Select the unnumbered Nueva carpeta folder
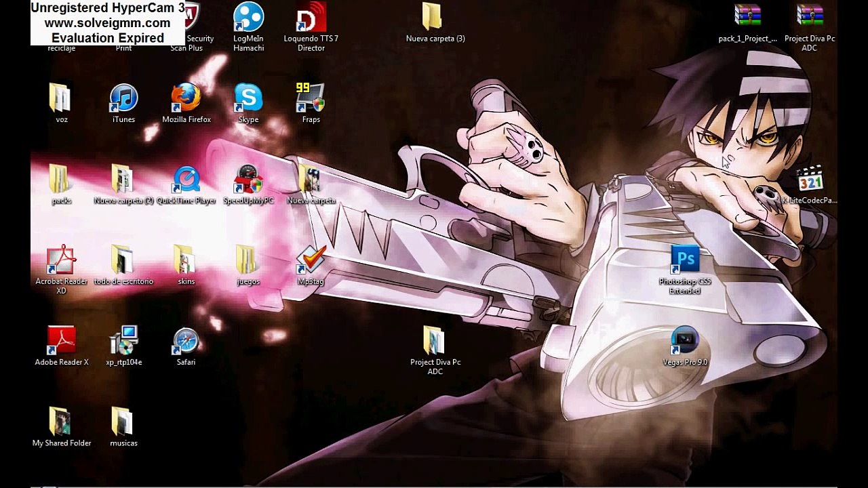Image resolution: width=868 pixels, height=488 pixels. (x=310, y=179)
